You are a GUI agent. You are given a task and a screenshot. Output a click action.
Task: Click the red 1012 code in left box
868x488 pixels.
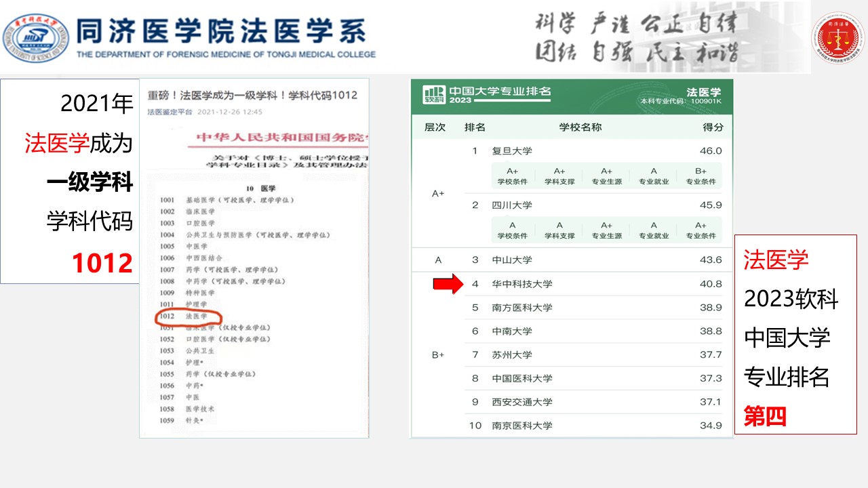pyautogui.click(x=102, y=263)
